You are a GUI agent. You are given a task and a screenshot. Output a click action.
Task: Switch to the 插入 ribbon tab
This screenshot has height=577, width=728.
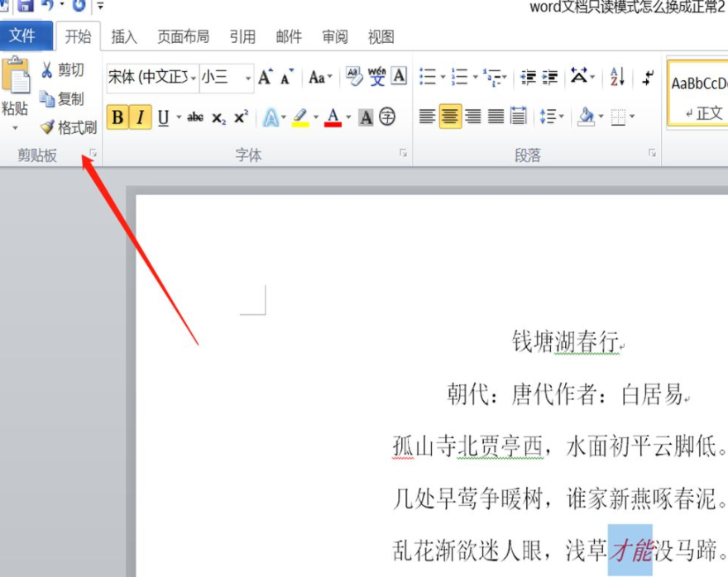click(126, 36)
